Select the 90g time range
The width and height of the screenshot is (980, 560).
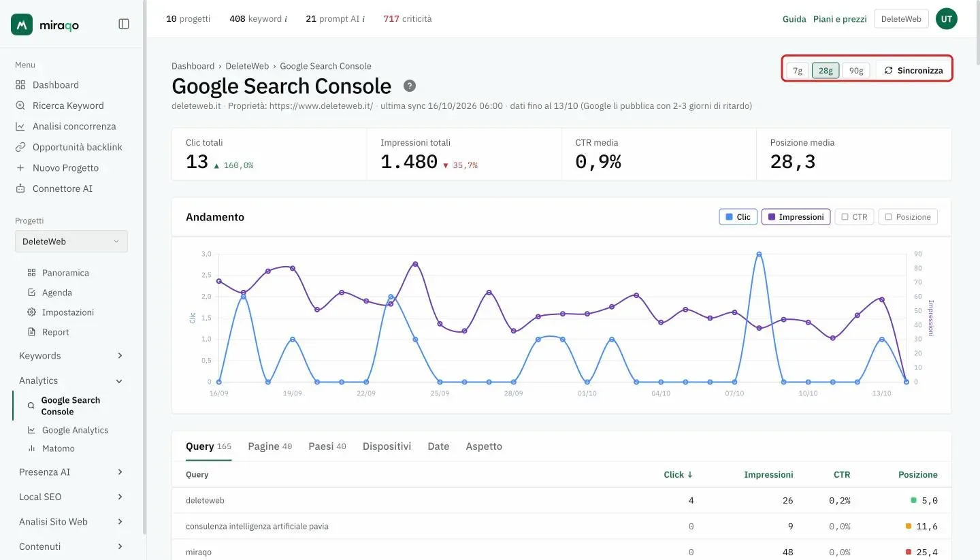point(856,71)
